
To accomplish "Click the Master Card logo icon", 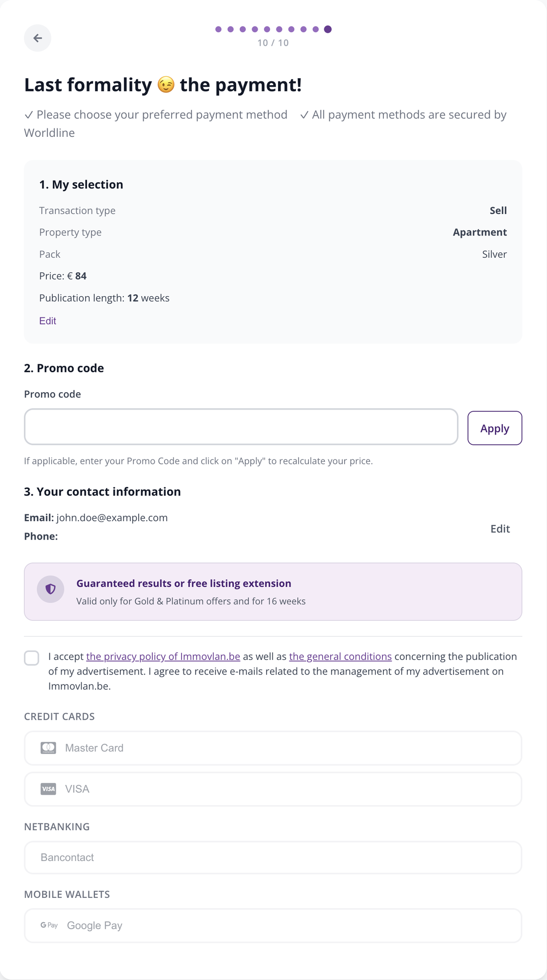I will click(x=48, y=748).
